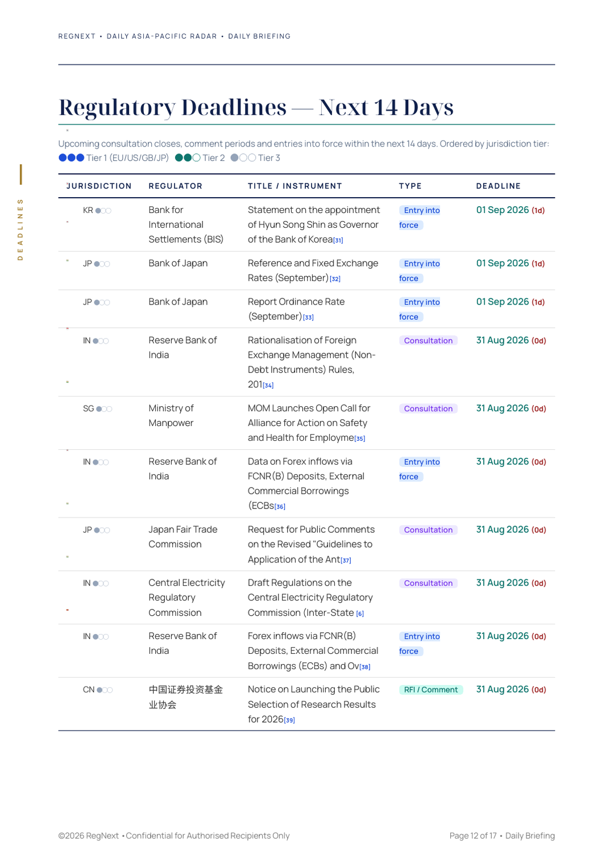Open footnote link [31] for Hyun Song Shin
Viewport: 614px width, 868px height.
[x=338, y=240]
